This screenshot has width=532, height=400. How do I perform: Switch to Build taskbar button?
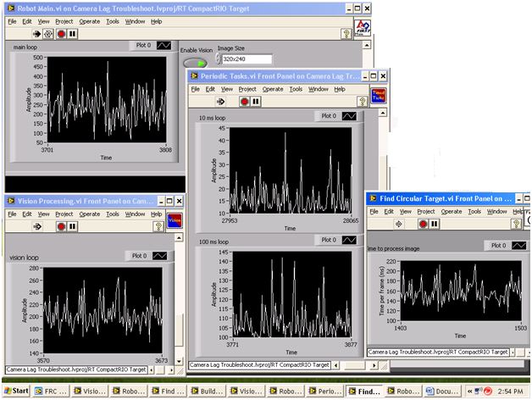[207, 392]
